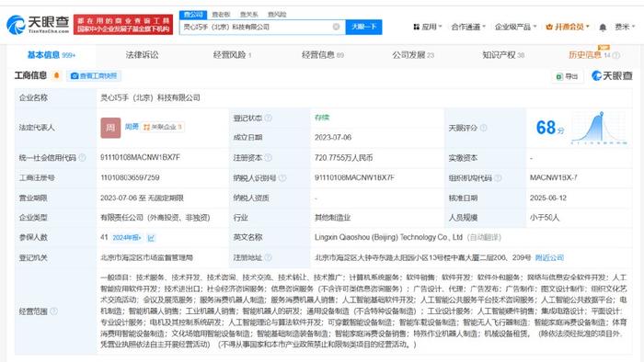Open the notification bell icon
Viewport: 644px width, 362px height.
(603, 27)
